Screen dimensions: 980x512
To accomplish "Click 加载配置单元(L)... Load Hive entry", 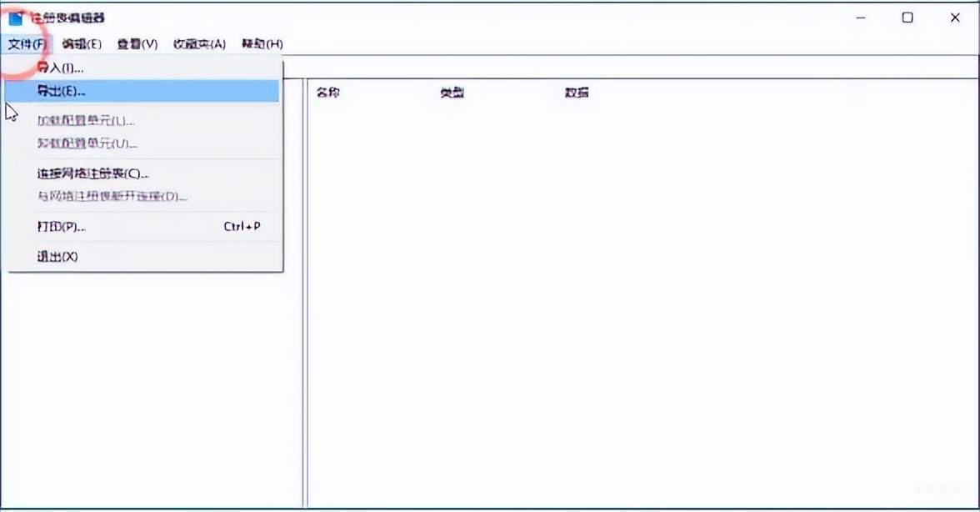I will point(86,121).
